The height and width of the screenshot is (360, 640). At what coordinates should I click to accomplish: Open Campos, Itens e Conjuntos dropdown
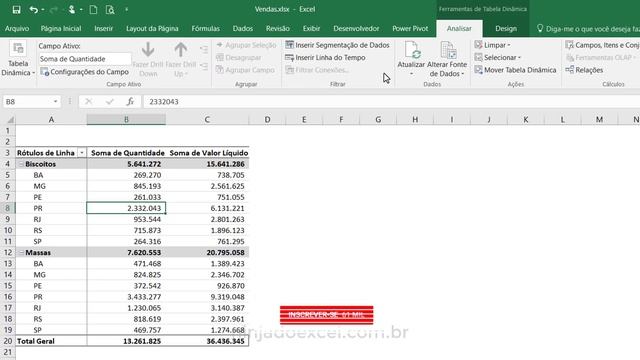(x=602, y=45)
